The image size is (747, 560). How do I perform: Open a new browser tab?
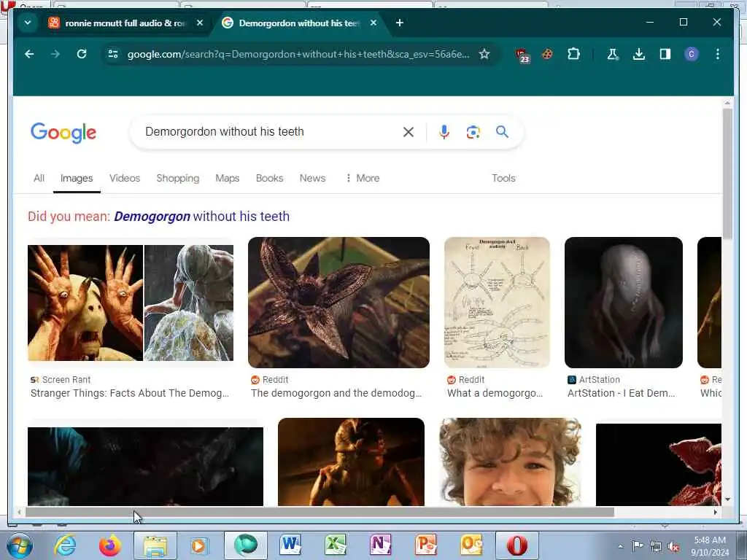pyautogui.click(x=399, y=23)
